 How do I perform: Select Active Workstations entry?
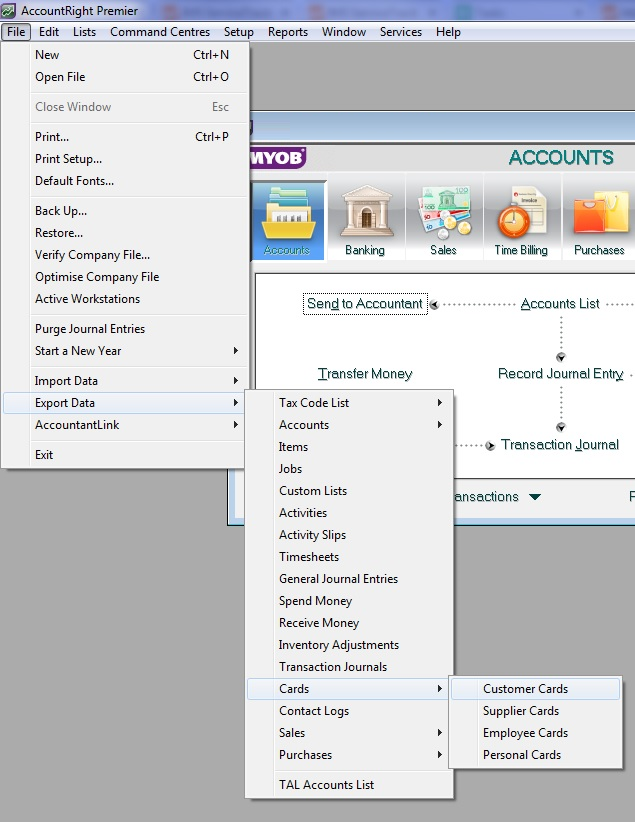coord(125,299)
